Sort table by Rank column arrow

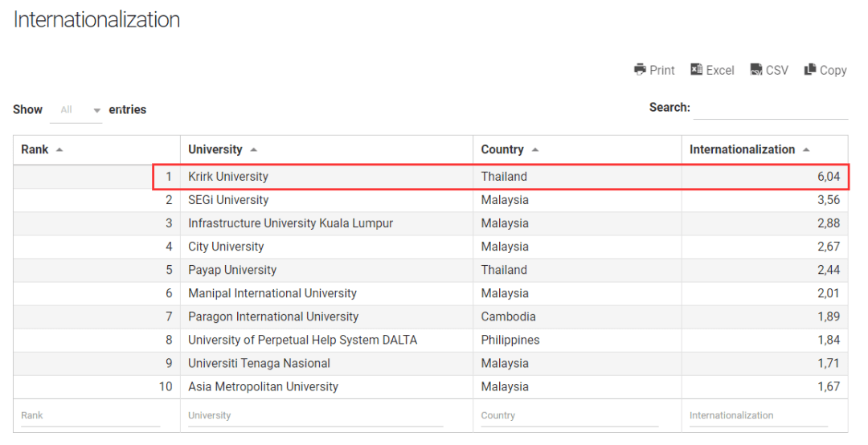[59, 150]
